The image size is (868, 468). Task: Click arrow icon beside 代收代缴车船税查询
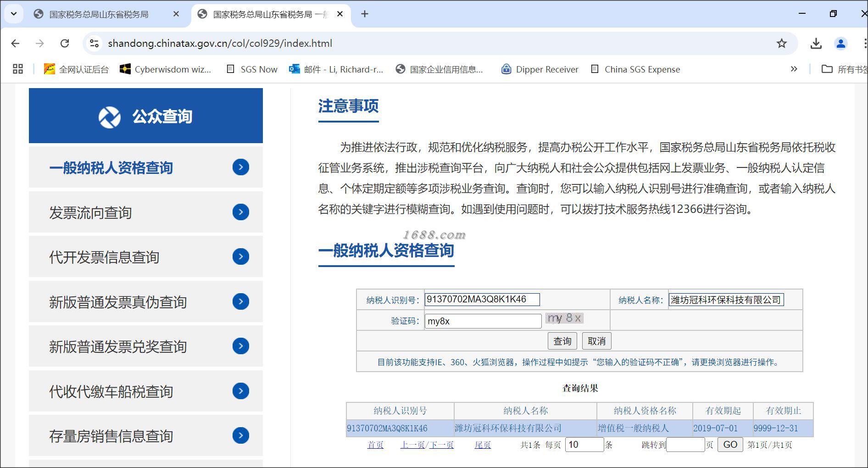click(x=241, y=391)
